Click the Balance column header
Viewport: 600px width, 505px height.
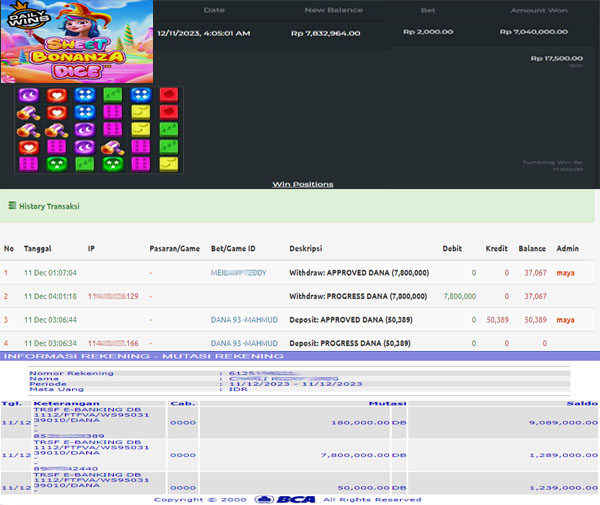[532, 249]
